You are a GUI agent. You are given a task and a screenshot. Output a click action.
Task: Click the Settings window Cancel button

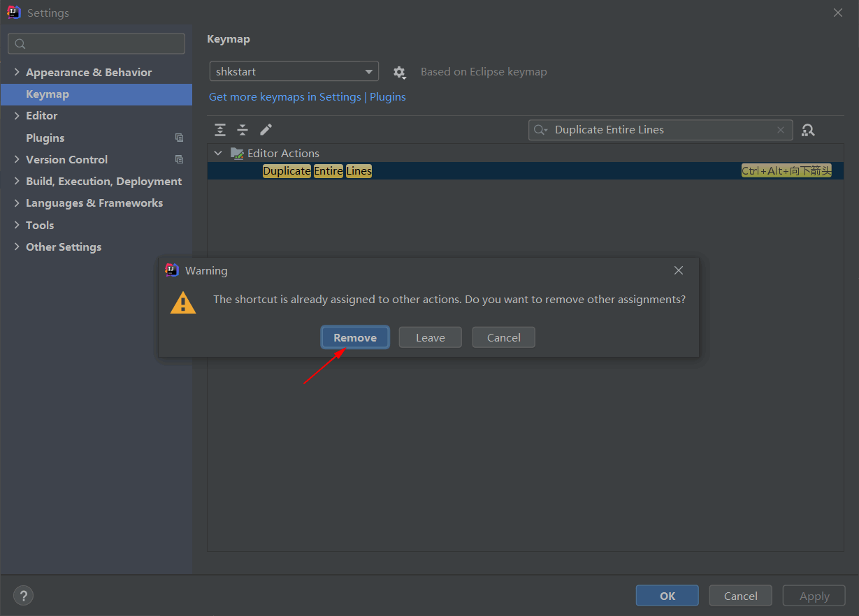pos(741,596)
